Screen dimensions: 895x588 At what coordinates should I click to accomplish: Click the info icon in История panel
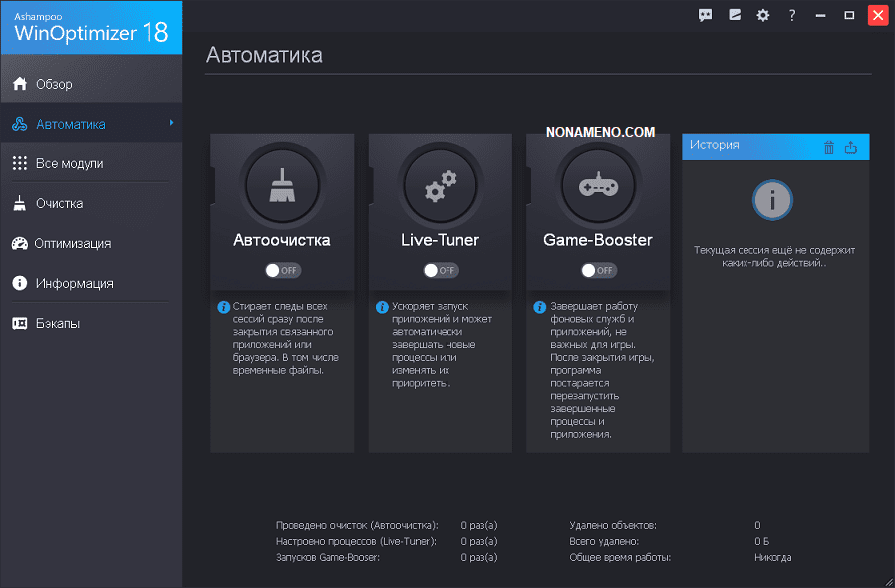773,202
